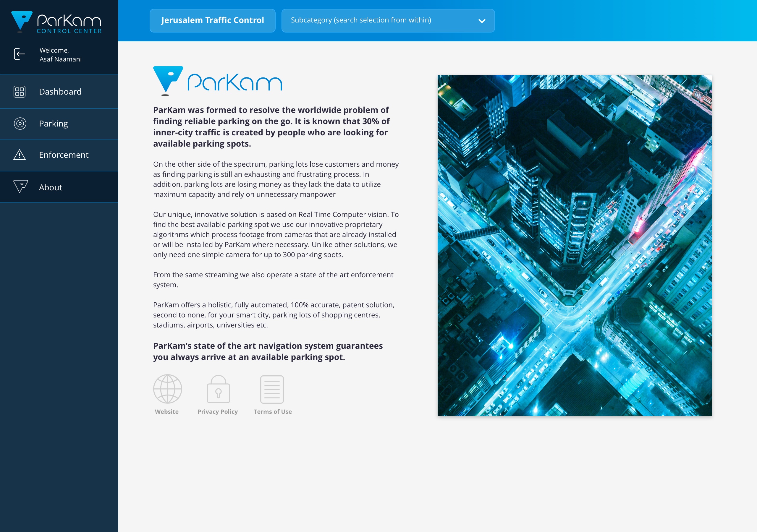Click the heading starting 'ParKam was formed'
This screenshot has height=532, width=757.
click(x=271, y=126)
